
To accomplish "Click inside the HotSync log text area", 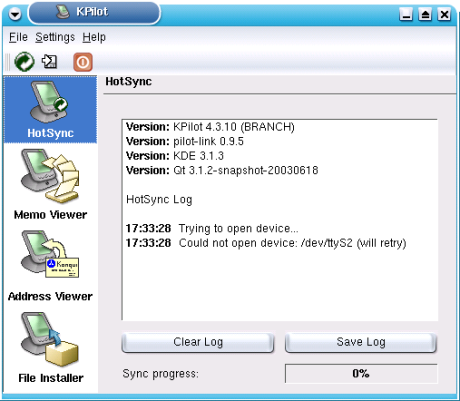I will (280, 220).
